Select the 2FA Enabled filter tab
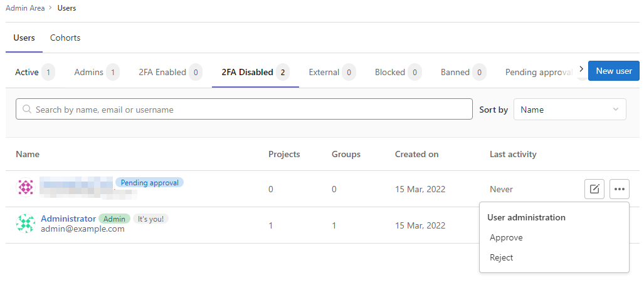The width and height of the screenshot is (644, 293). click(x=170, y=73)
